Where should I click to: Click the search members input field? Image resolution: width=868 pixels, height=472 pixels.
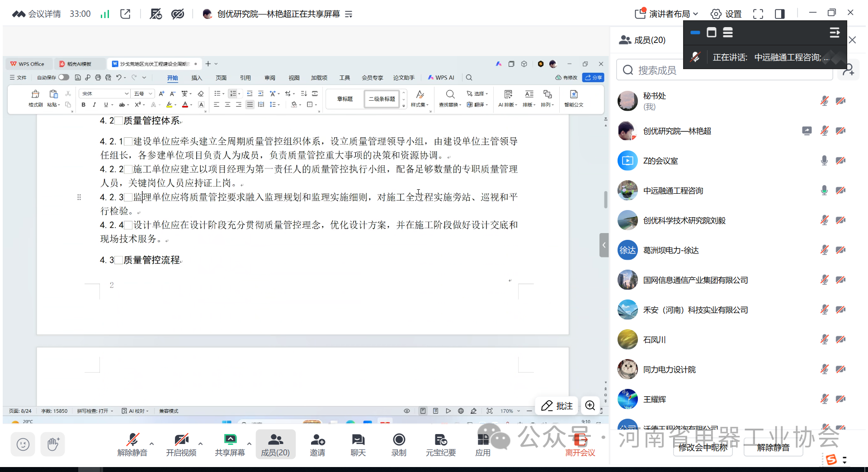point(725,70)
